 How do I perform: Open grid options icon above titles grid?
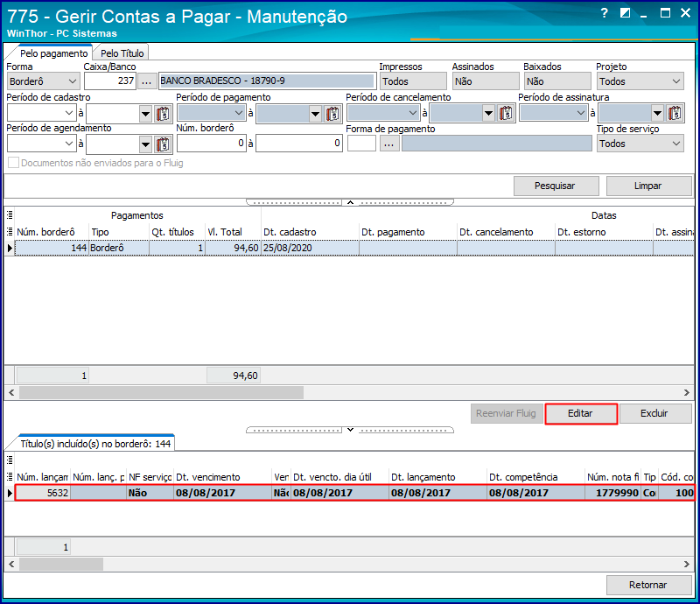[10, 460]
